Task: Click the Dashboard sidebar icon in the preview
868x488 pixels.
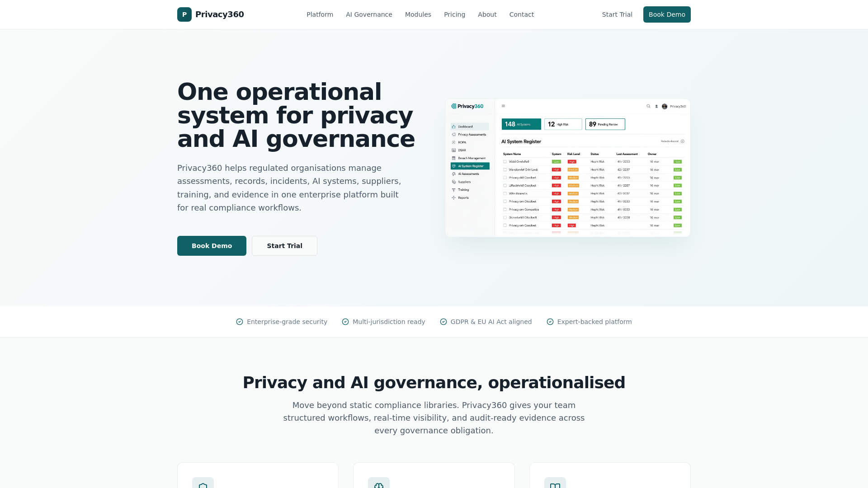Action: click(454, 127)
